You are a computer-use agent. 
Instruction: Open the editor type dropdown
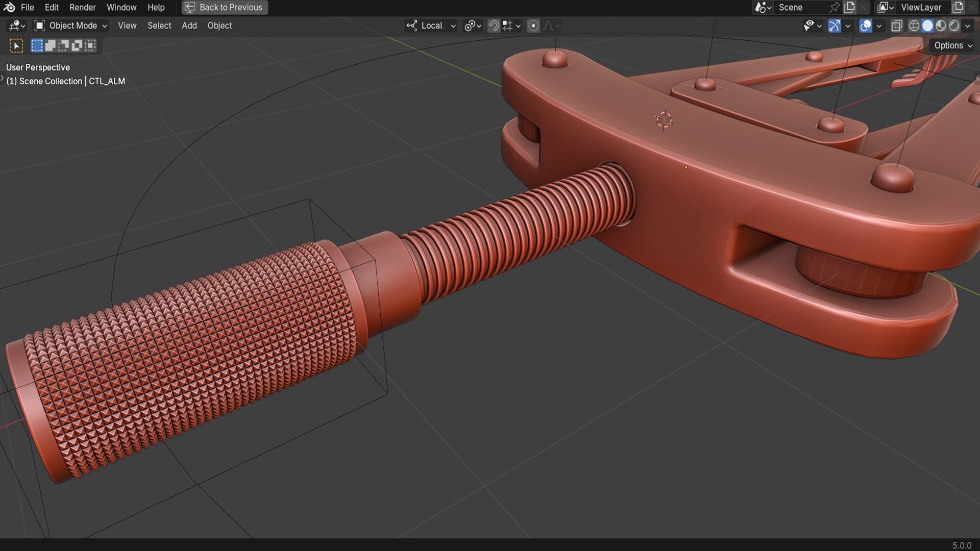(x=17, y=26)
